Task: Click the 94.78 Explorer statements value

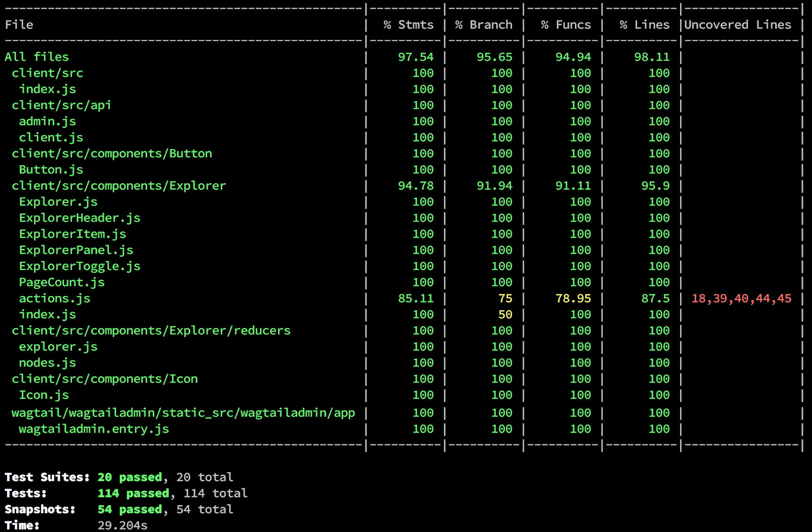Action: pos(416,186)
